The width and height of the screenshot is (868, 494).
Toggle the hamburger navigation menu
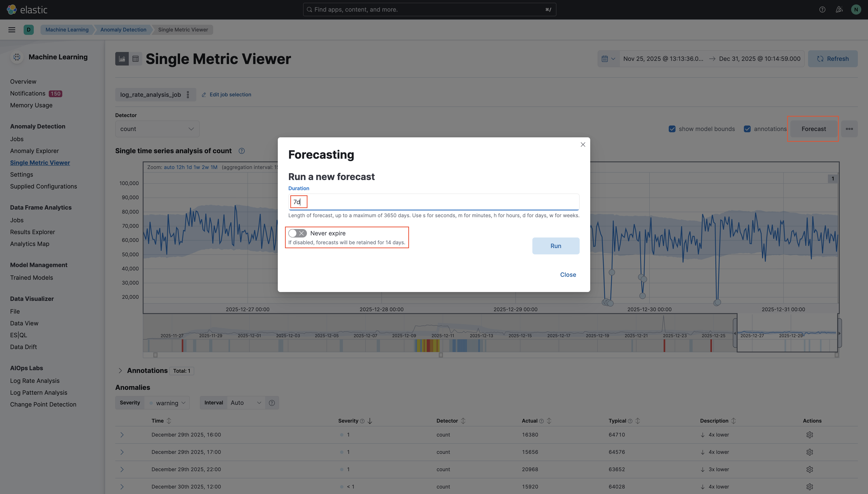tap(12, 30)
